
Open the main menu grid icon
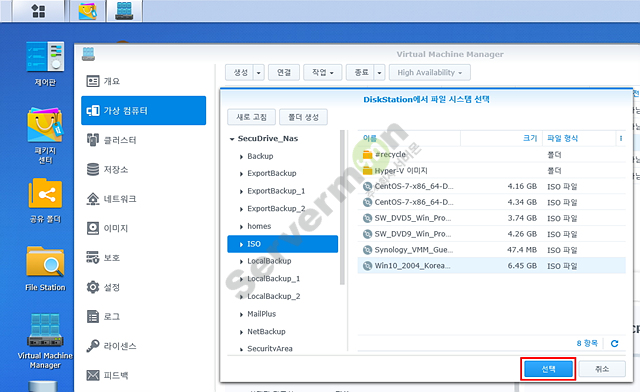pyautogui.click(x=38, y=11)
